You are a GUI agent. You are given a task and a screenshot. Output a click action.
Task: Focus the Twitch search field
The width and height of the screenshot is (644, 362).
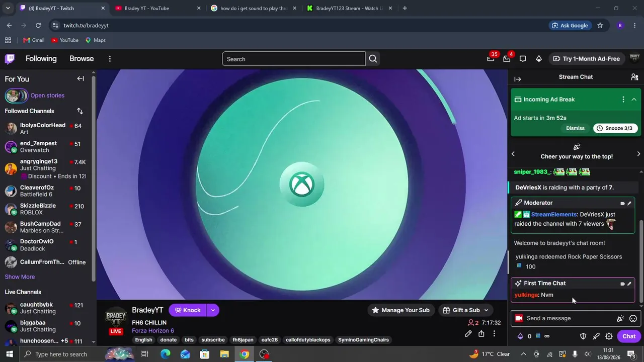[x=293, y=59]
